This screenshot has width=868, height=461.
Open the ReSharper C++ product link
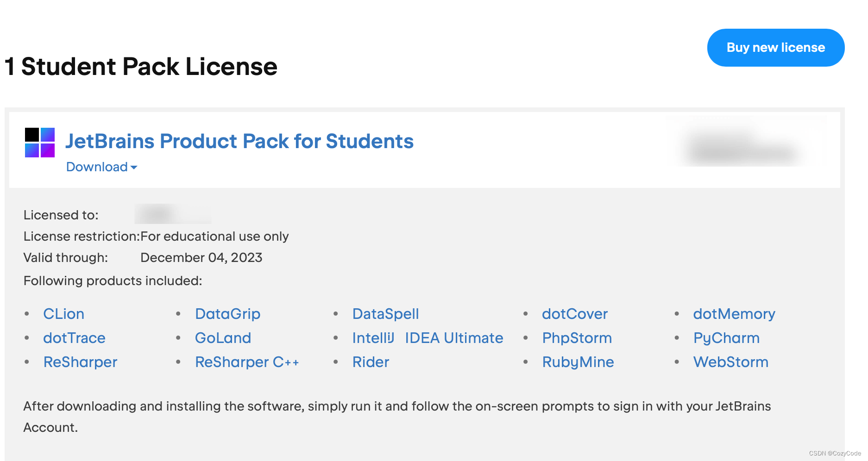click(x=247, y=362)
